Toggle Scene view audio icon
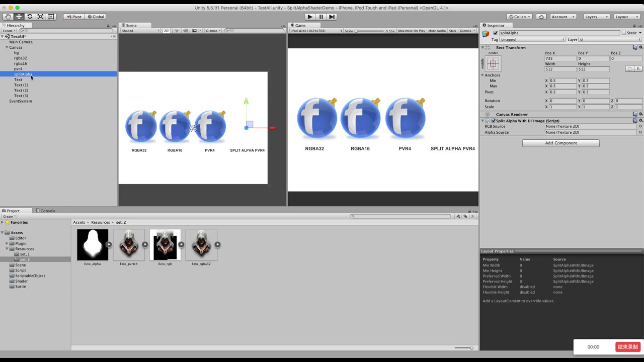Screen dimensions: 644x362 point(185,31)
